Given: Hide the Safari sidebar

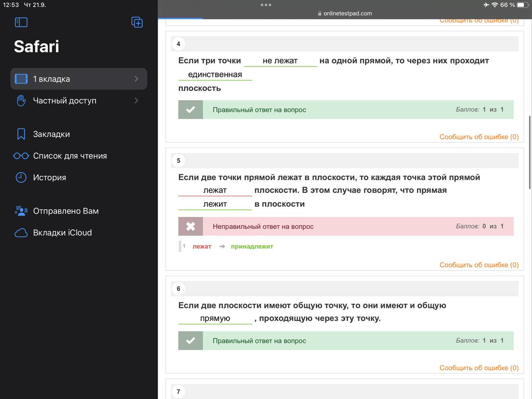Looking at the screenshot, I should tap(21, 22).
